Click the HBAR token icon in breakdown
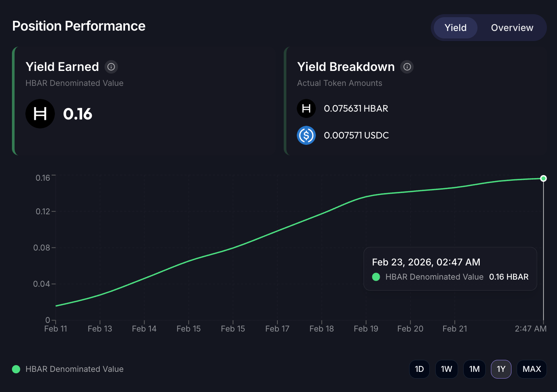The height and width of the screenshot is (392, 557). (306, 109)
